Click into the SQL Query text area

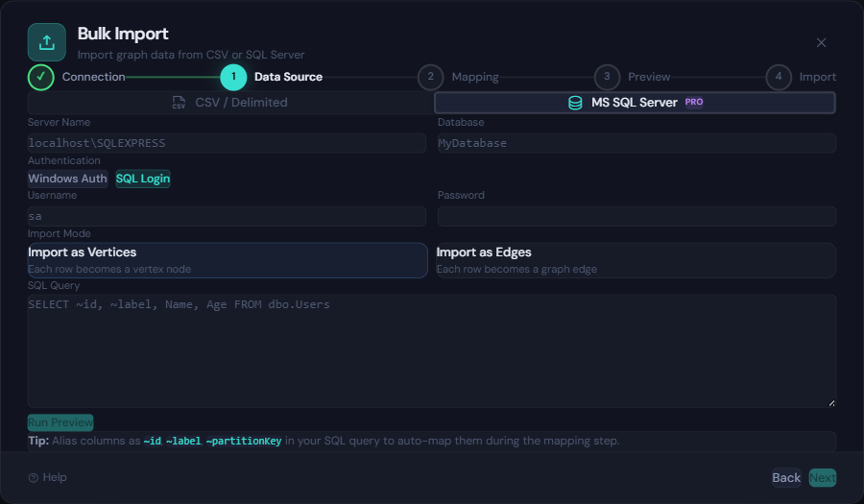[431, 350]
